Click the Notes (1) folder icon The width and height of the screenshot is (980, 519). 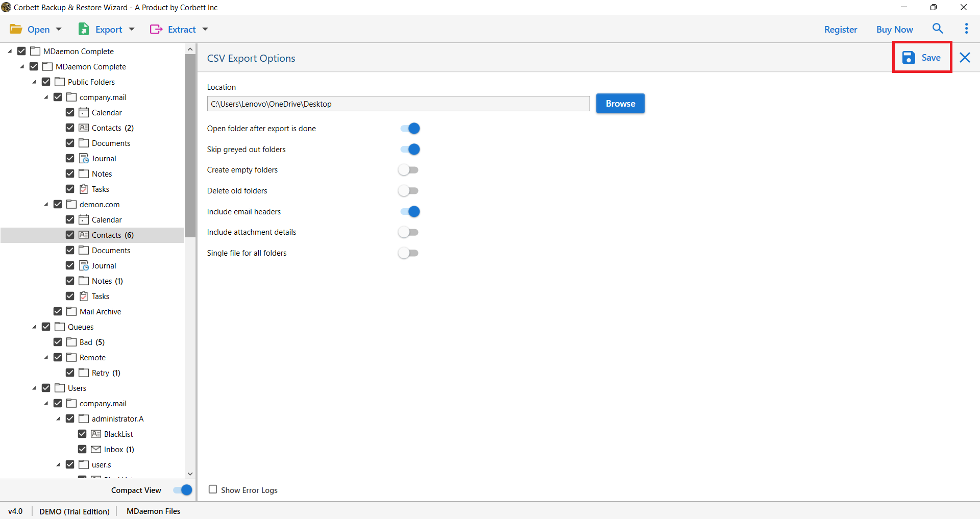click(84, 281)
